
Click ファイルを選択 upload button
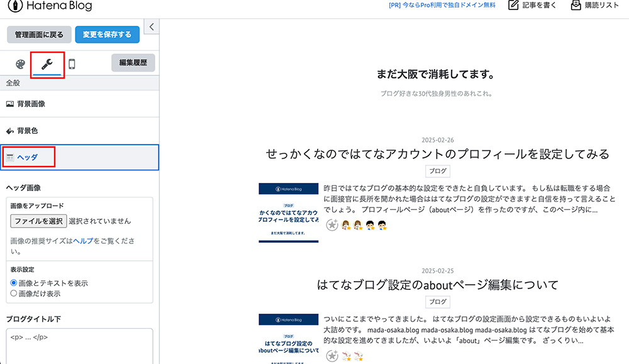[x=38, y=221]
